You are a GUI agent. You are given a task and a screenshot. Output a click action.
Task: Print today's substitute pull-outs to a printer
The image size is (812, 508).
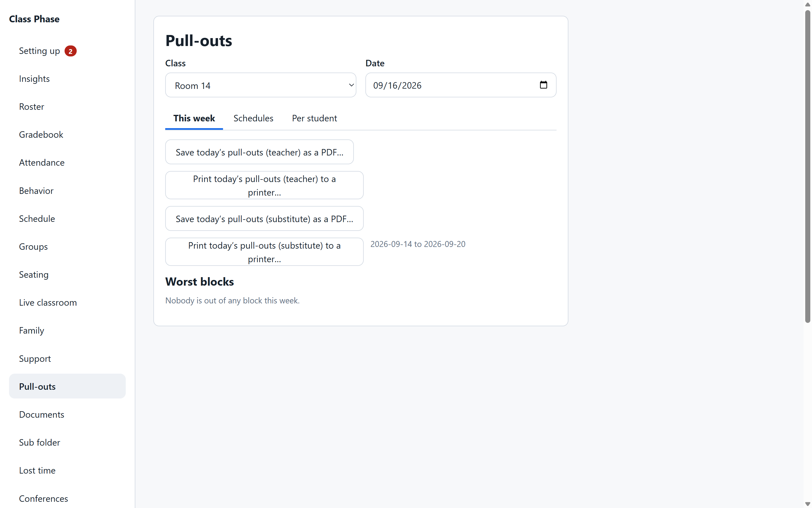point(264,252)
